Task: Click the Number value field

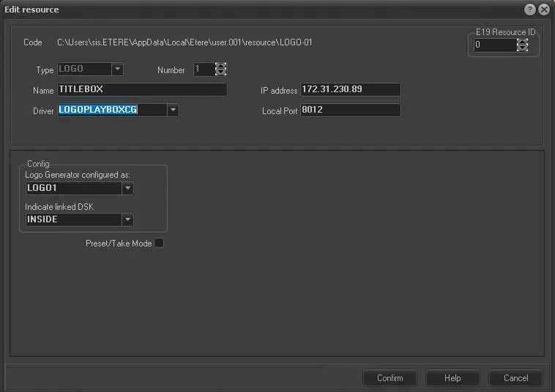Action: 204,69
